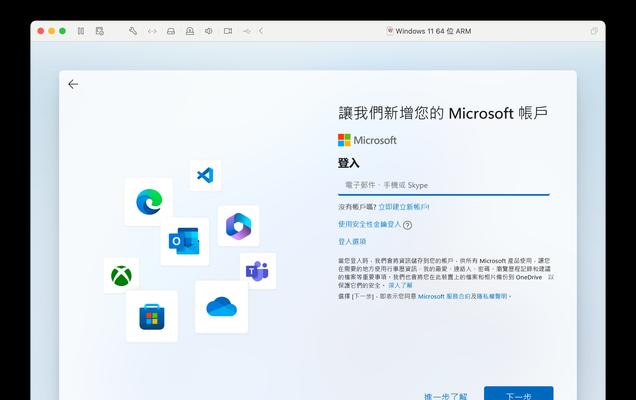
Task: Click the Xbox icon tile
Action: click(x=121, y=275)
